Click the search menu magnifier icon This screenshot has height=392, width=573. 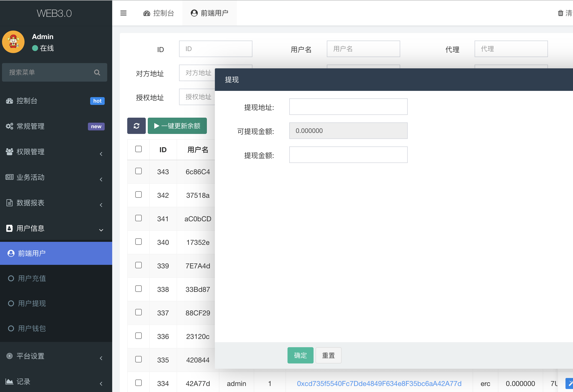(97, 73)
